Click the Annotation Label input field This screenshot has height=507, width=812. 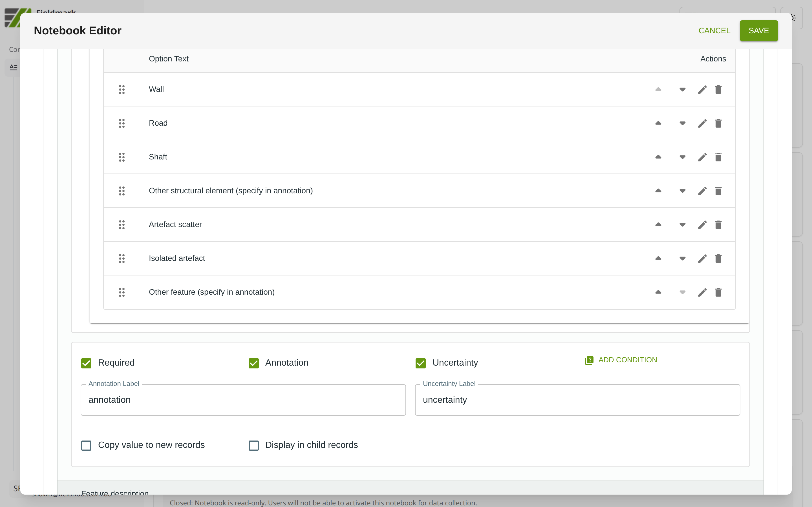243,400
